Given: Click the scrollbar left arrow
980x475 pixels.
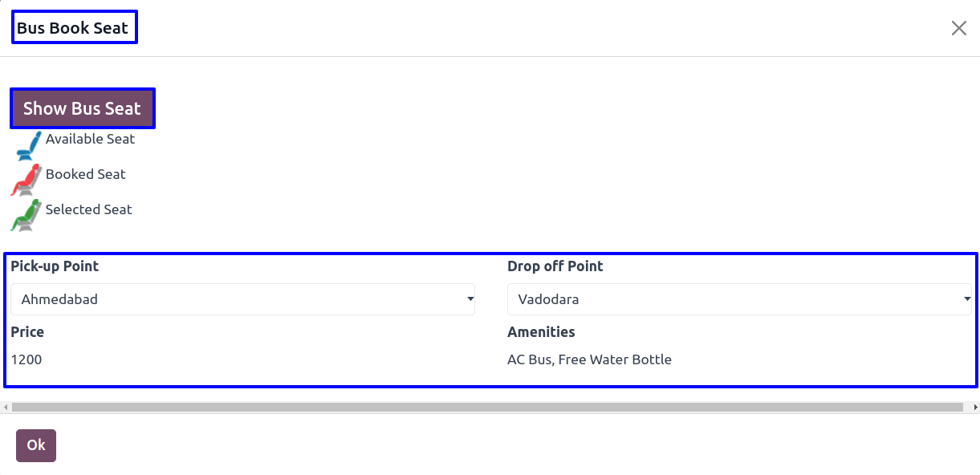Looking at the screenshot, I should (x=6, y=408).
